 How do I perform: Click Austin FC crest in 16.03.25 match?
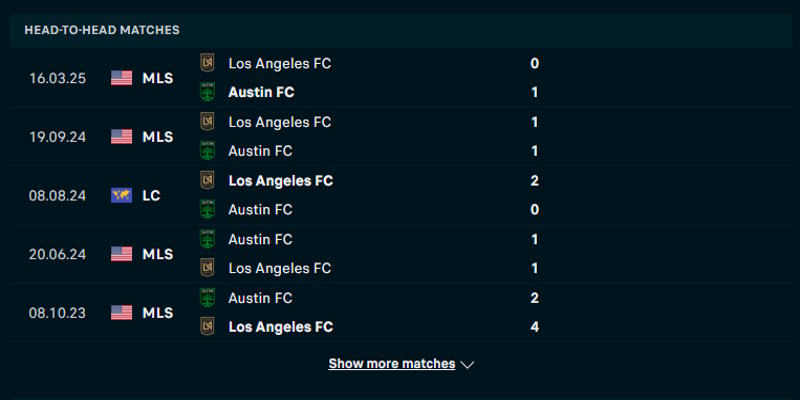coord(208,92)
